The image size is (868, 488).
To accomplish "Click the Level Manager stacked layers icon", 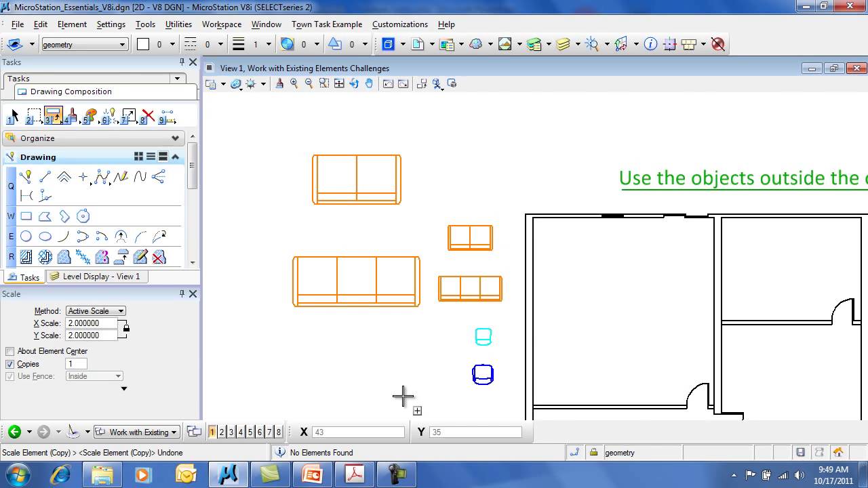I will (534, 44).
